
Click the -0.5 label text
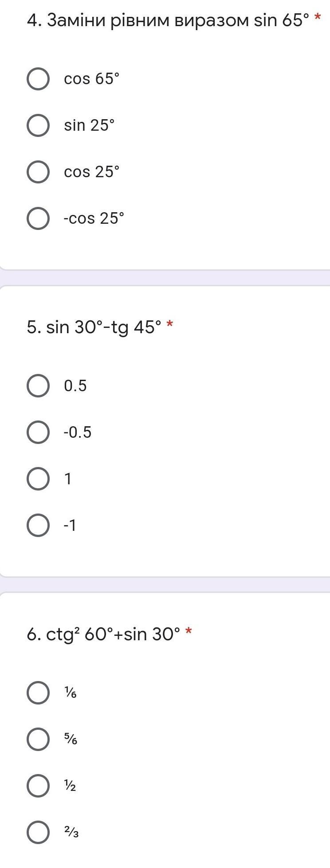pos(78,432)
